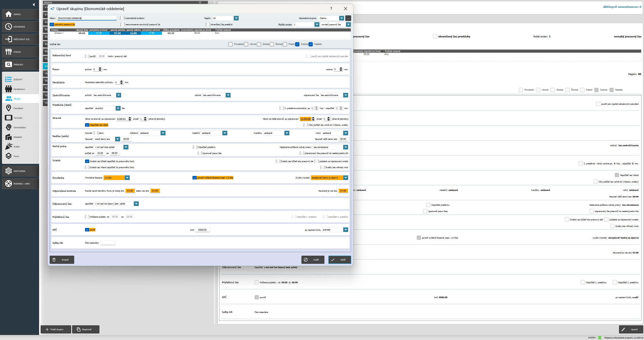Collapse the sidebar with the arrow icon
Image resolution: width=644 pixels, height=340 pixels.
pyautogui.click(x=34, y=5)
